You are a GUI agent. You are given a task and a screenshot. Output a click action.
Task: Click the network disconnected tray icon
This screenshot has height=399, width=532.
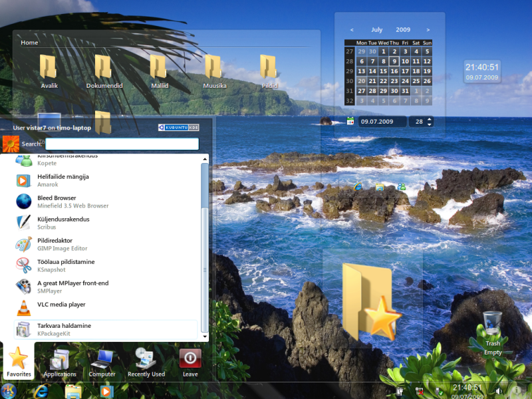coord(420,391)
